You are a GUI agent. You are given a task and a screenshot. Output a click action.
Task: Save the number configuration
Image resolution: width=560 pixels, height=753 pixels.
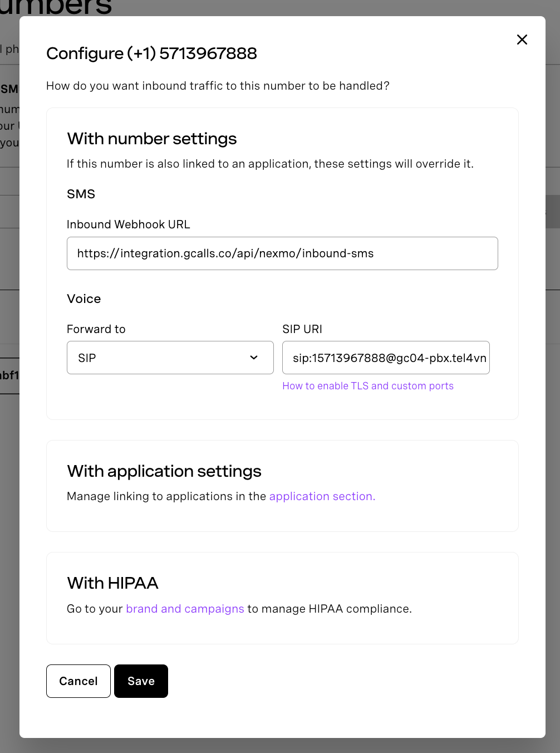point(141,681)
